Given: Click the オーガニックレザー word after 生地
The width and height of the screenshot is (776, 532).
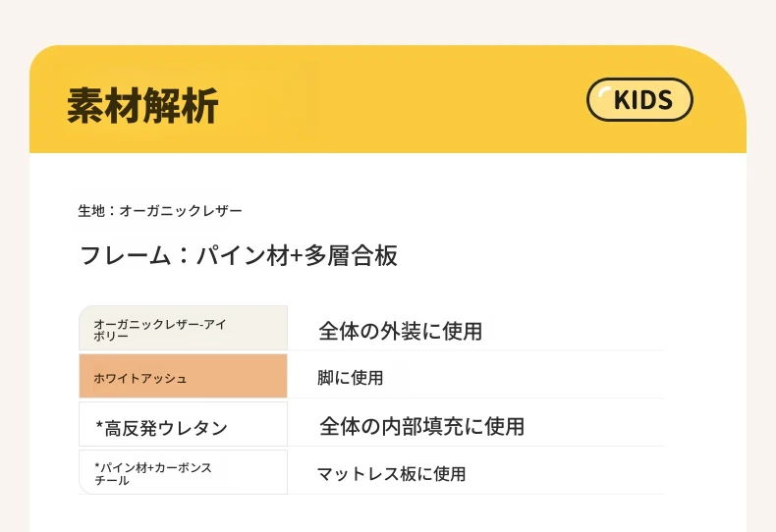Looking at the screenshot, I should (181, 211).
